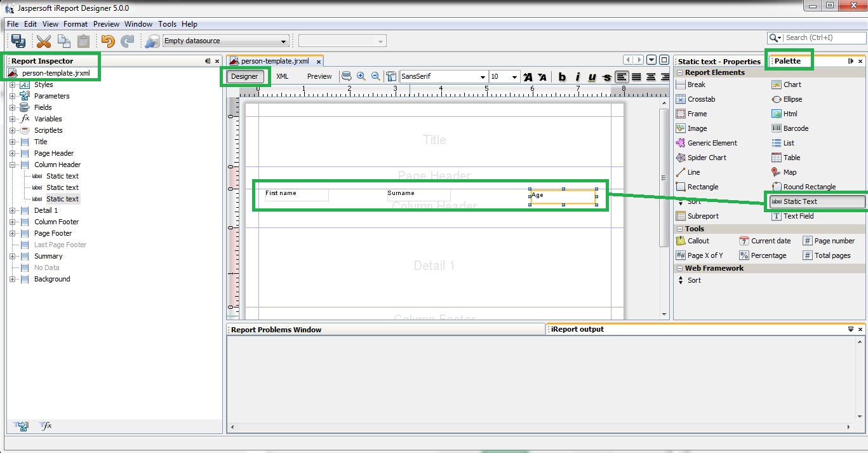Open the Help menu
This screenshot has width=868, height=453.
point(189,24)
